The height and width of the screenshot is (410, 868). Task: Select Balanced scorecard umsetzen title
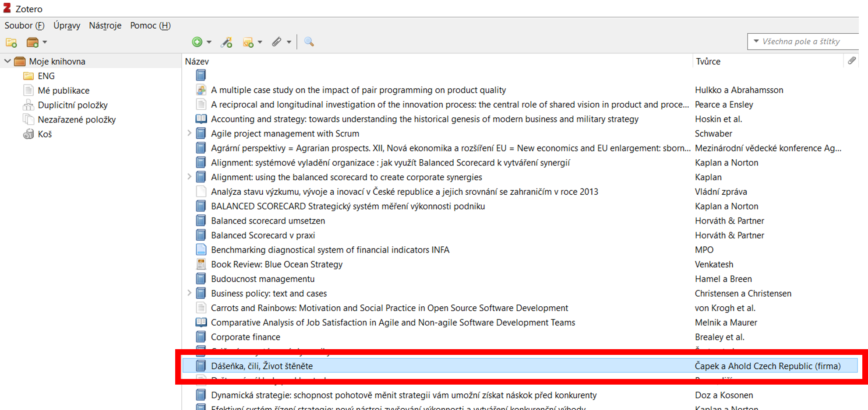pos(268,221)
